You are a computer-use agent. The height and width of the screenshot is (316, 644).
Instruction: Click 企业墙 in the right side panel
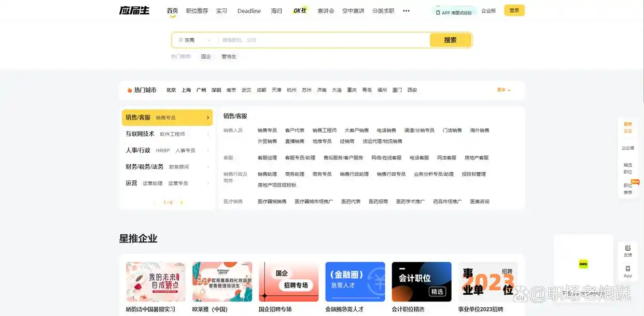click(x=628, y=148)
